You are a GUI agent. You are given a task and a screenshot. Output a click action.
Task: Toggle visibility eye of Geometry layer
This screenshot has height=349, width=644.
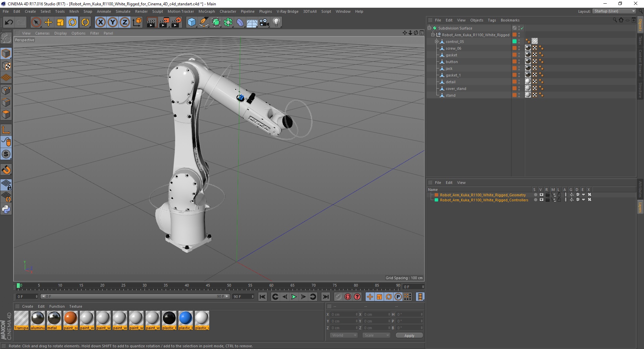(x=541, y=195)
